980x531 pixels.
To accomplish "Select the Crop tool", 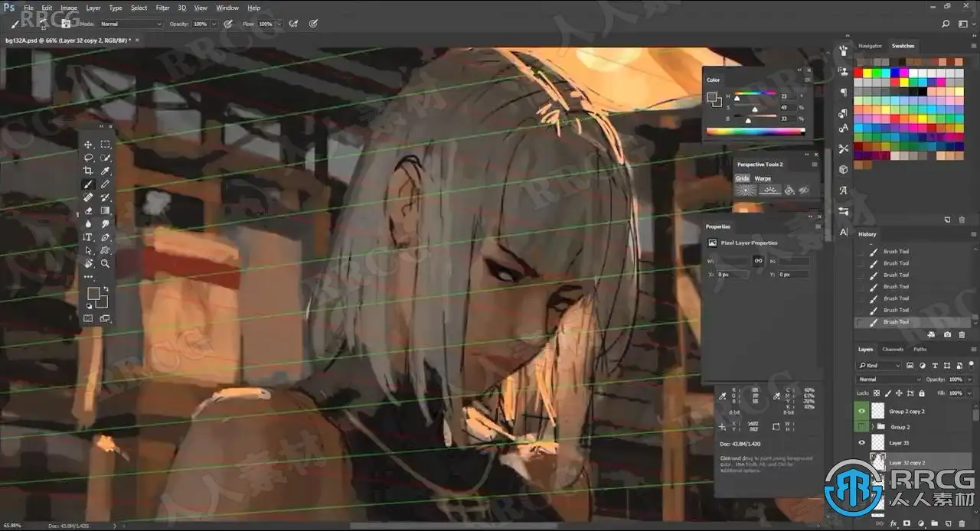I will (88, 171).
